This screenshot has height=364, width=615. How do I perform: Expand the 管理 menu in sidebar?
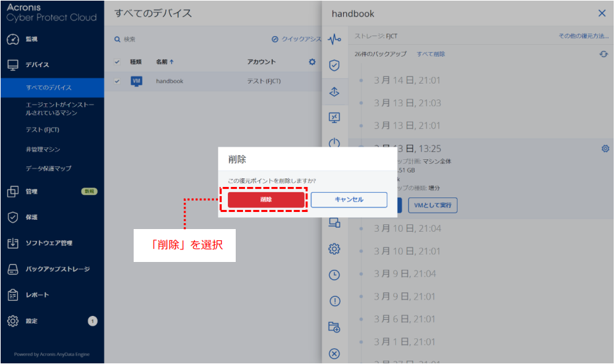coord(32,192)
